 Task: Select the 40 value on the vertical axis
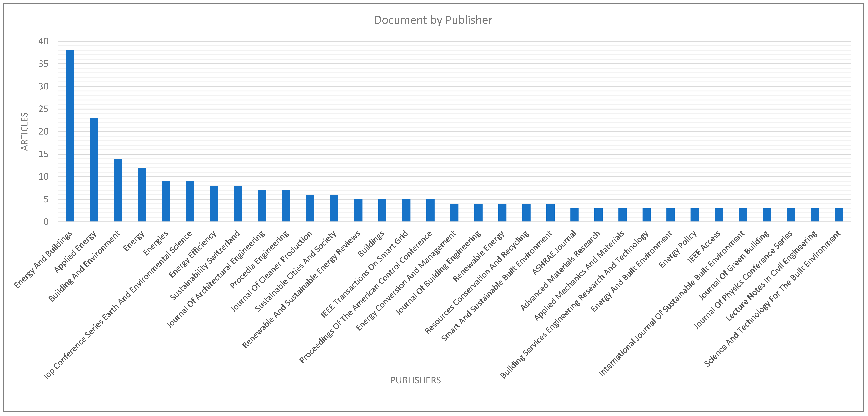(x=43, y=41)
